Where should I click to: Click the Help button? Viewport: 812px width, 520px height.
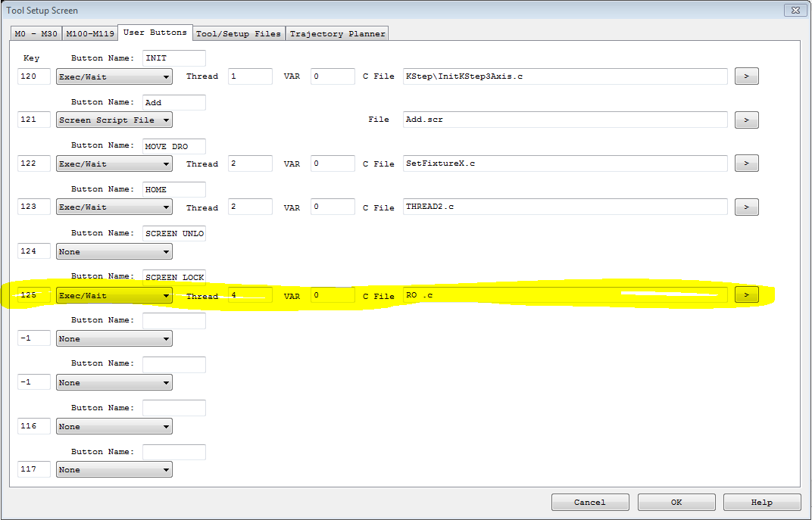pos(761,502)
